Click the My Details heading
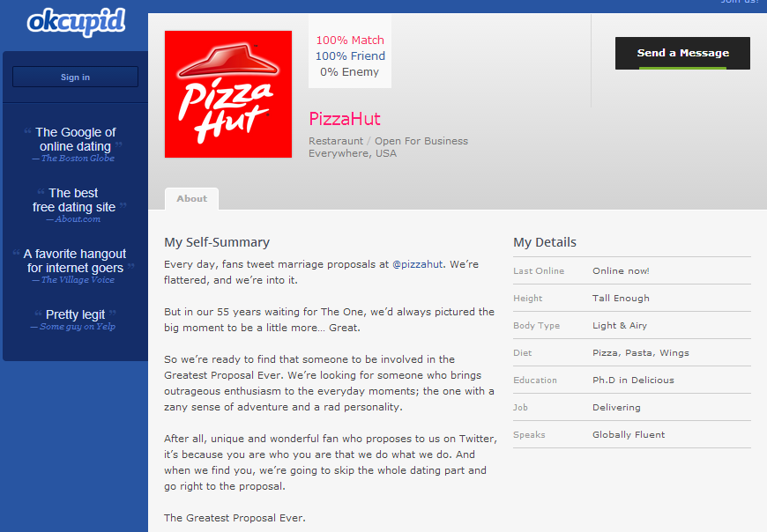The width and height of the screenshot is (767, 532). [545, 242]
